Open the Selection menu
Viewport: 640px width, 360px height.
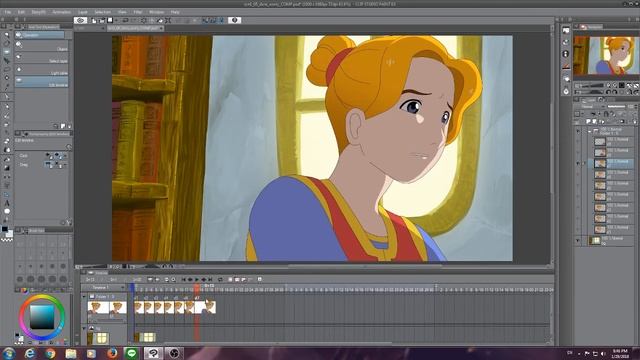click(x=102, y=12)
